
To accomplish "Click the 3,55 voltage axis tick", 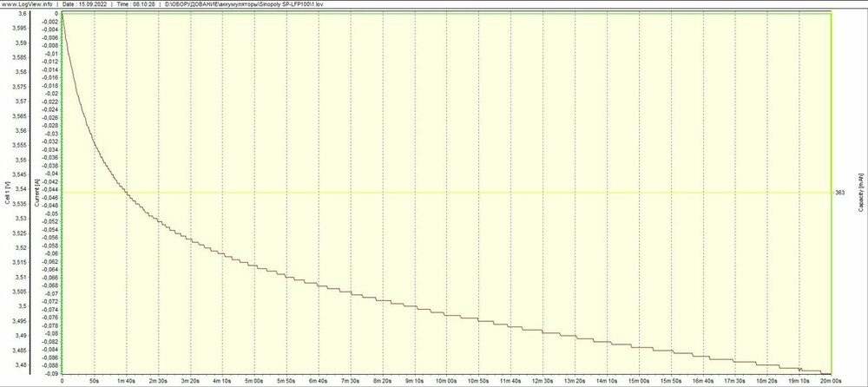I will click(x=21, y=160).
